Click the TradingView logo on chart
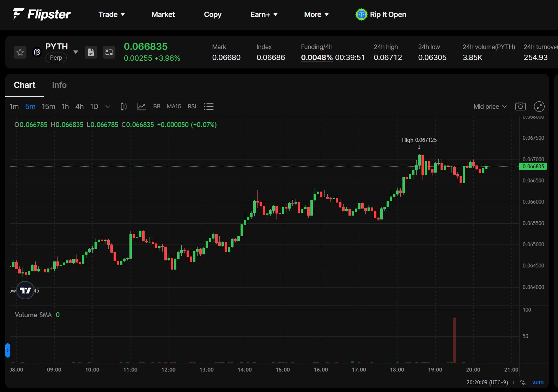Viewport: 558px width, 392px height. 25,290
